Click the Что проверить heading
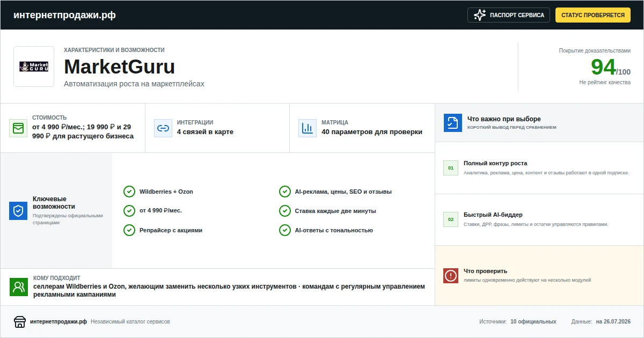This screenshot has height=338, width=644. [485, 271]
